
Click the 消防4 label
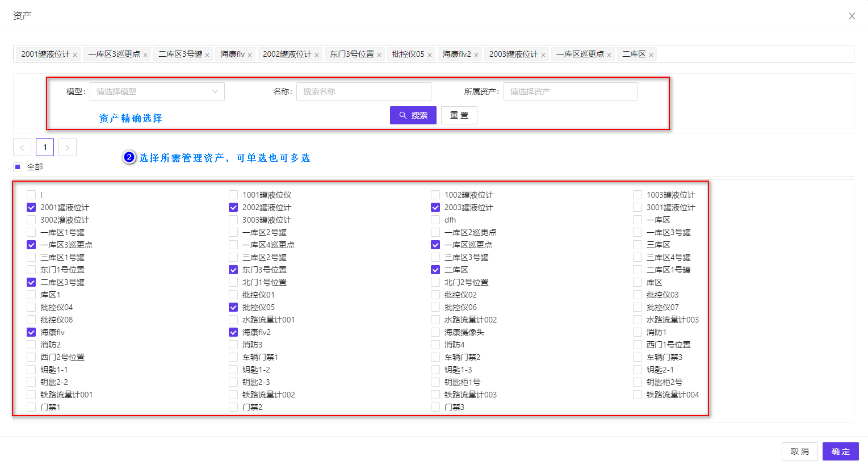pos(455,345)
